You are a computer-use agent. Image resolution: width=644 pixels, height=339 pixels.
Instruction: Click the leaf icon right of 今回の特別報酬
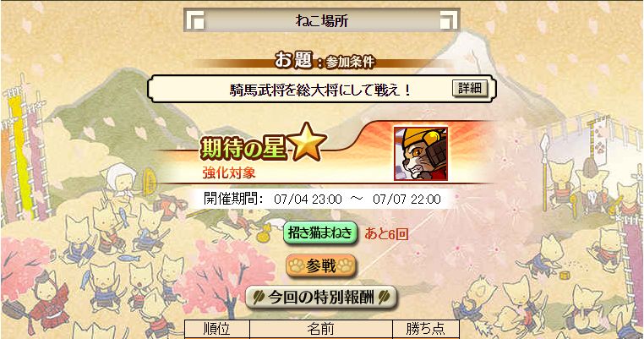(384, 297)
